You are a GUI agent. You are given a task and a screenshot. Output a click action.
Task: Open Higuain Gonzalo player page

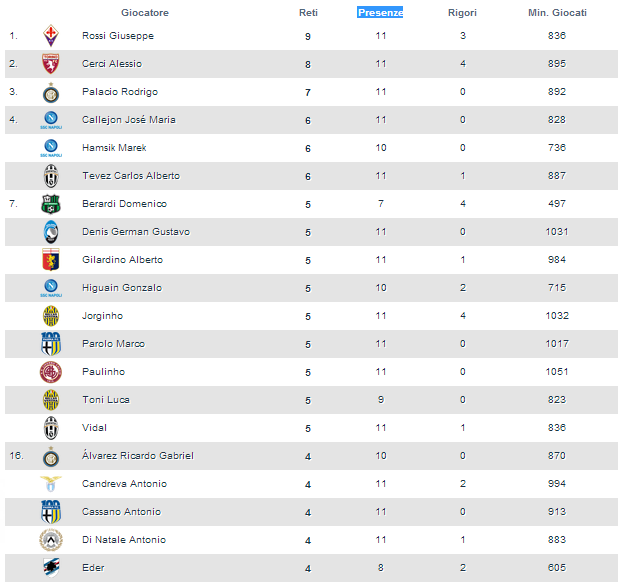coord(121,288)
